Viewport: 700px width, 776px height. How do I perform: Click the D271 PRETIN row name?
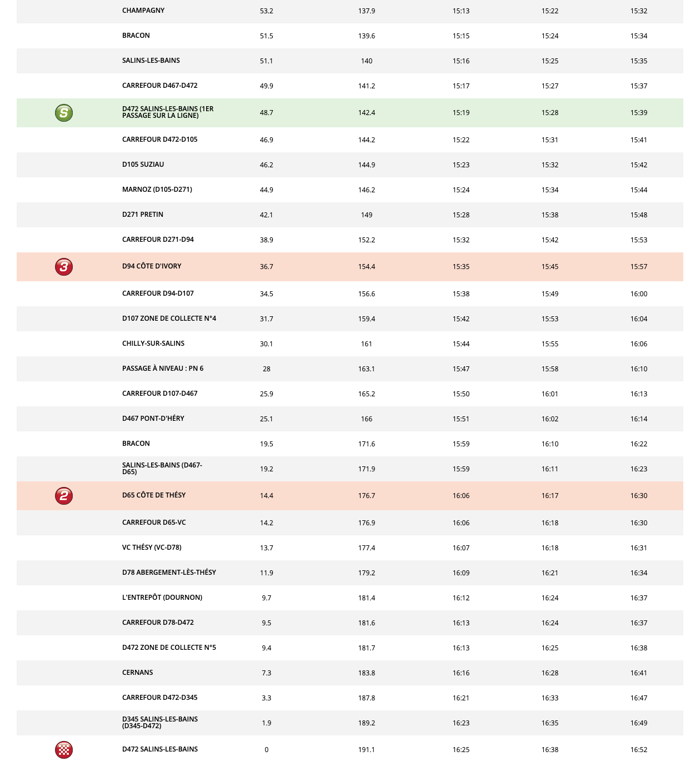pyautogui.click(x=143, y=215)
